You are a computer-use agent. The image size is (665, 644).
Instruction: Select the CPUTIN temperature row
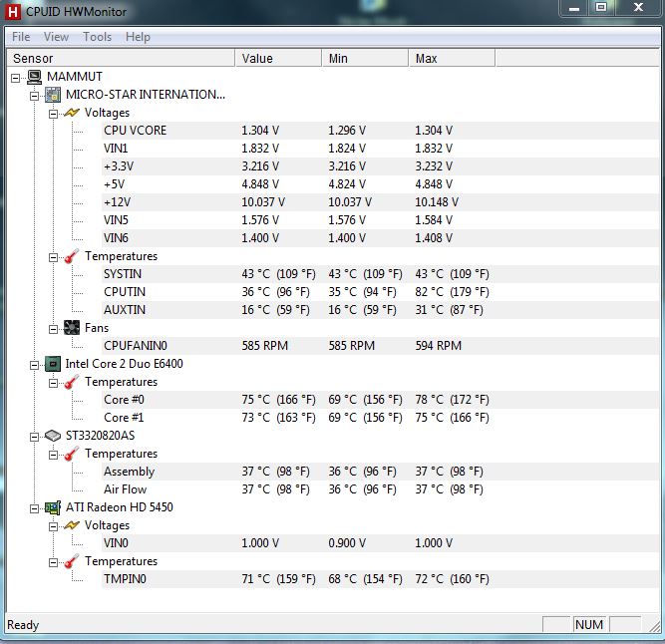(x=381, y=292)
